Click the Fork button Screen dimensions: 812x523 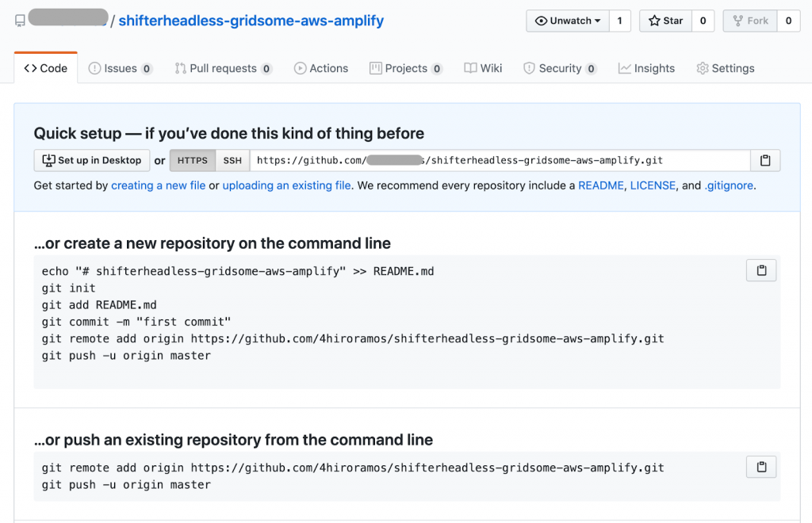coord(750,21)
